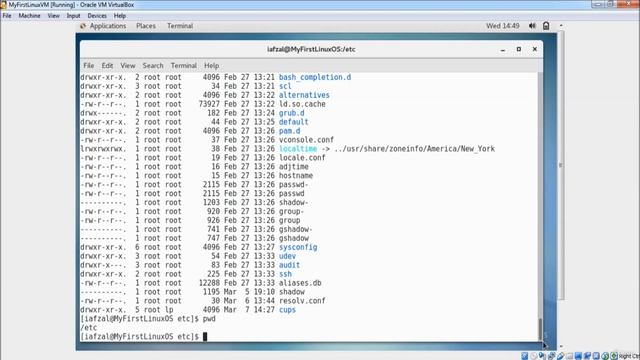This screenshot has height=360, width=640.
Task: Open the Places menu in the top bar
Action: (146, 26)
